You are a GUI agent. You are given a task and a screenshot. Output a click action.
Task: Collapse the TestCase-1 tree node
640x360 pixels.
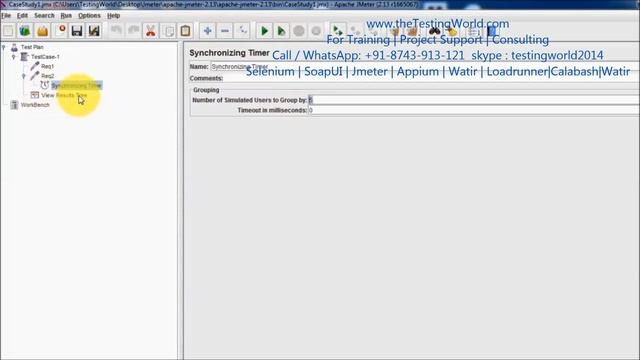(x=13, y=57)
